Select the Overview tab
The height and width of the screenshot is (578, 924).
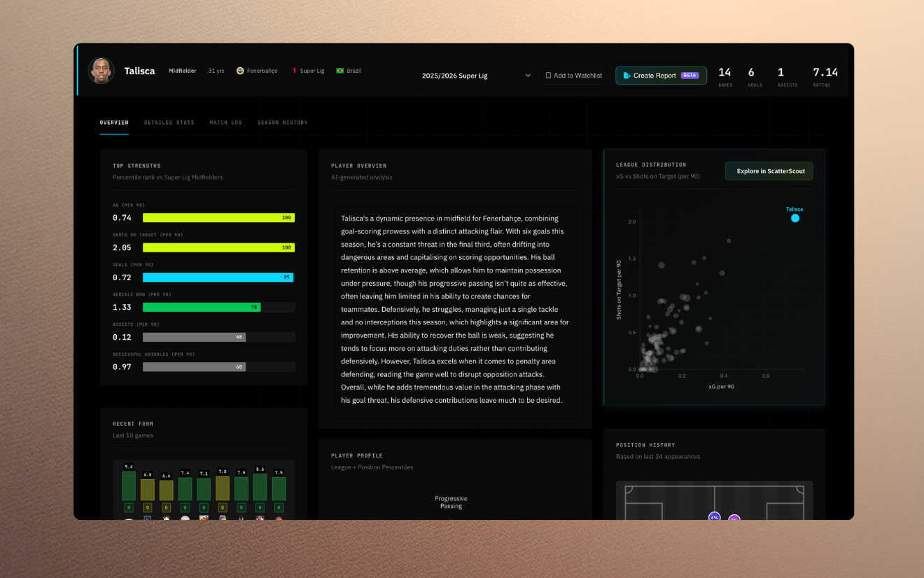point(114,123)
